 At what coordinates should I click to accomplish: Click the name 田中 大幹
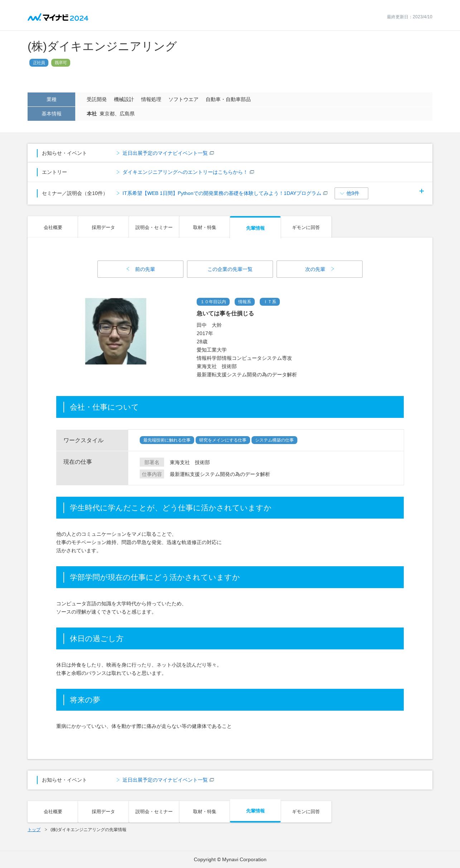(209, 325)
